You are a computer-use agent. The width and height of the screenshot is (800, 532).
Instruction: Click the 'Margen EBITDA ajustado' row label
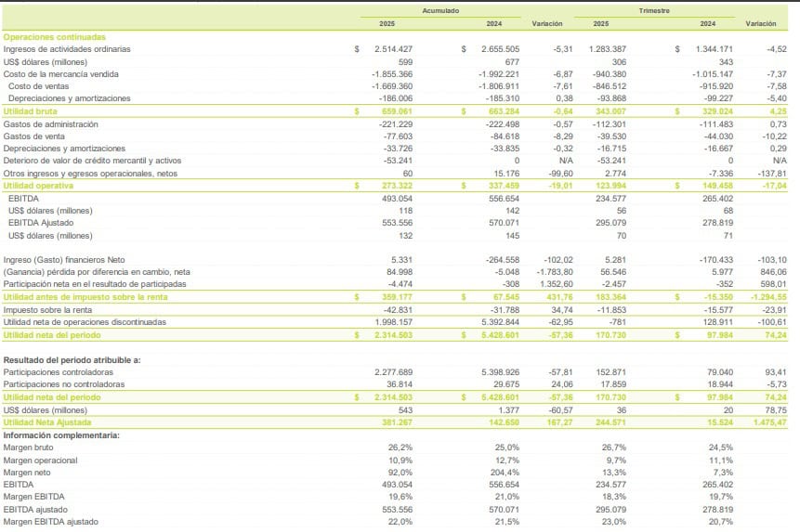click(50, 522)
